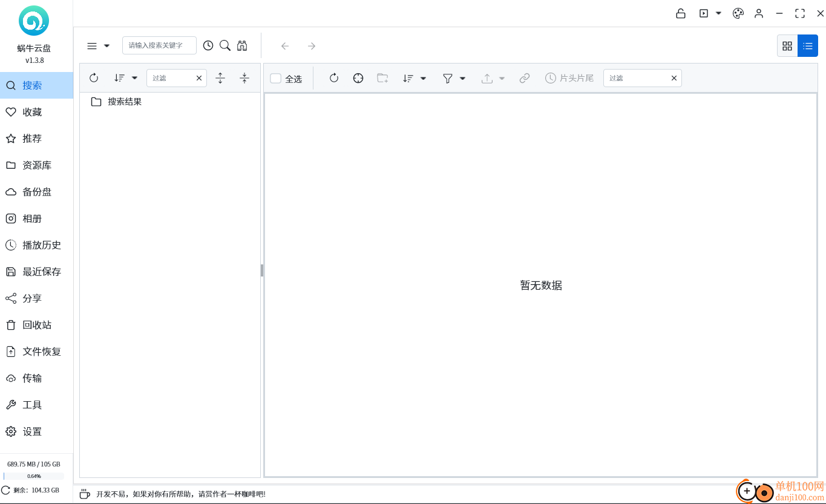Viewport: 826px width, 504px height.
Task: Open the 推荐 section
Action: pos(36,139)
